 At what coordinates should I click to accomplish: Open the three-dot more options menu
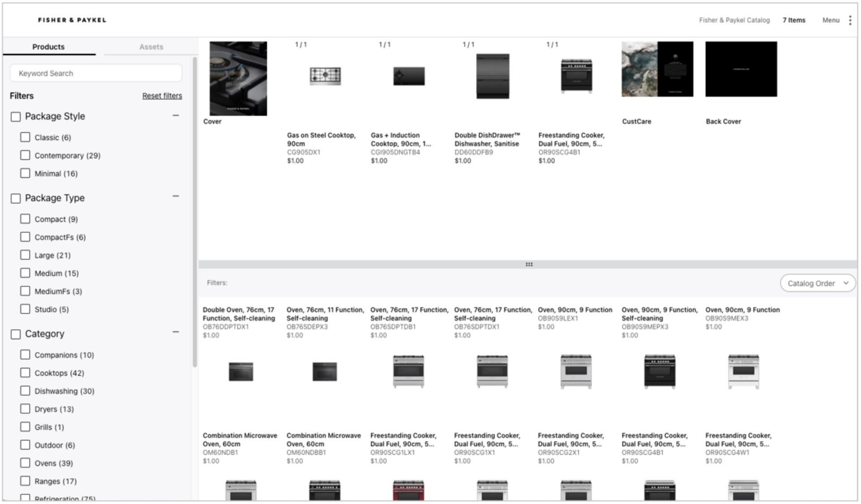tap(850, 20)
